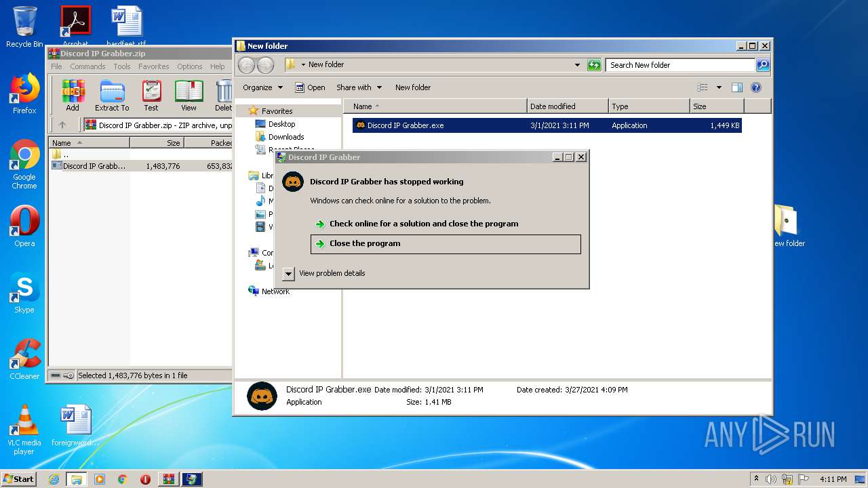This screenshot has height=488, width=868.
Task: Open Explorer help question mark icon
Action: [756, 87]
